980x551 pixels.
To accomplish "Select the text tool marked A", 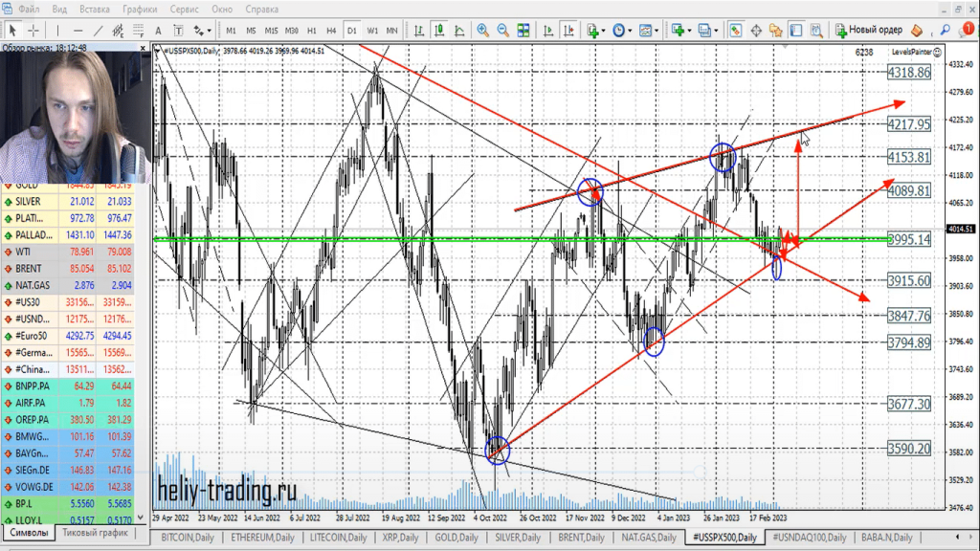I will 158,30.
